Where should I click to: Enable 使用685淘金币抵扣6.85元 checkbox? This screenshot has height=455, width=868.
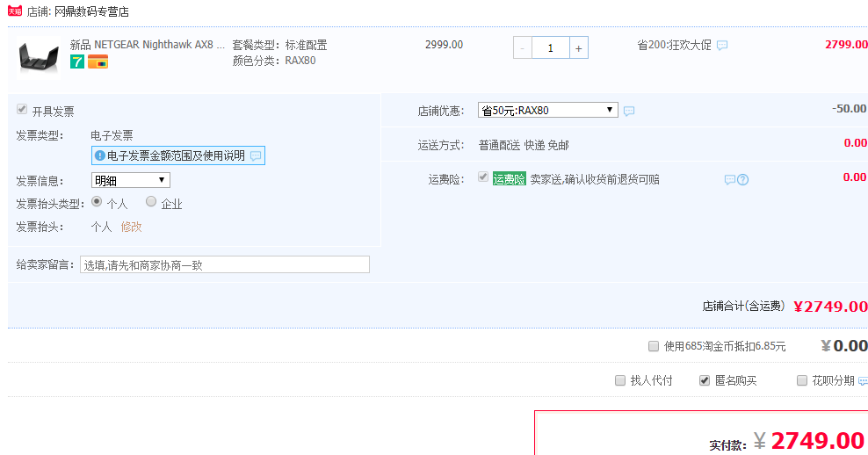(x=654, y=346)
